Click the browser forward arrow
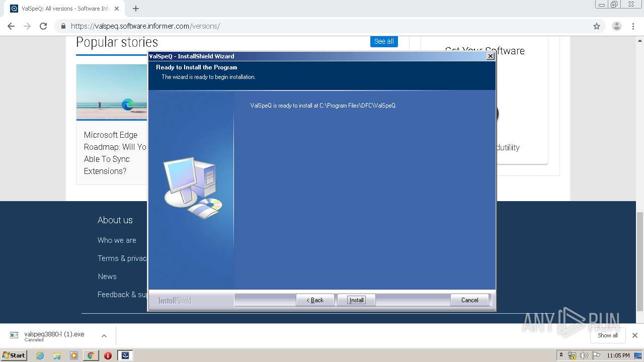Image resolution: width=644 pixels, height=362 pixels. pos(27,26)
